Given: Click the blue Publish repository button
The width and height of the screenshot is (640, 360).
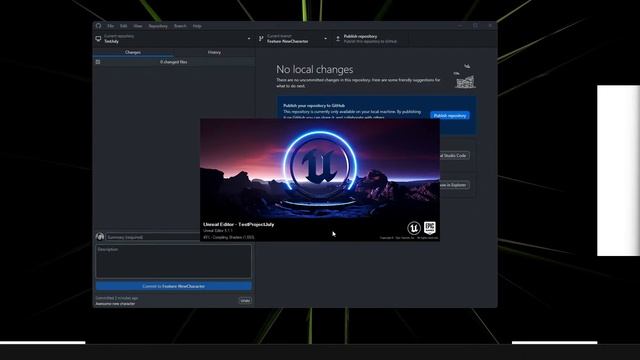Looking at the screenshot, I should point(450,116).
